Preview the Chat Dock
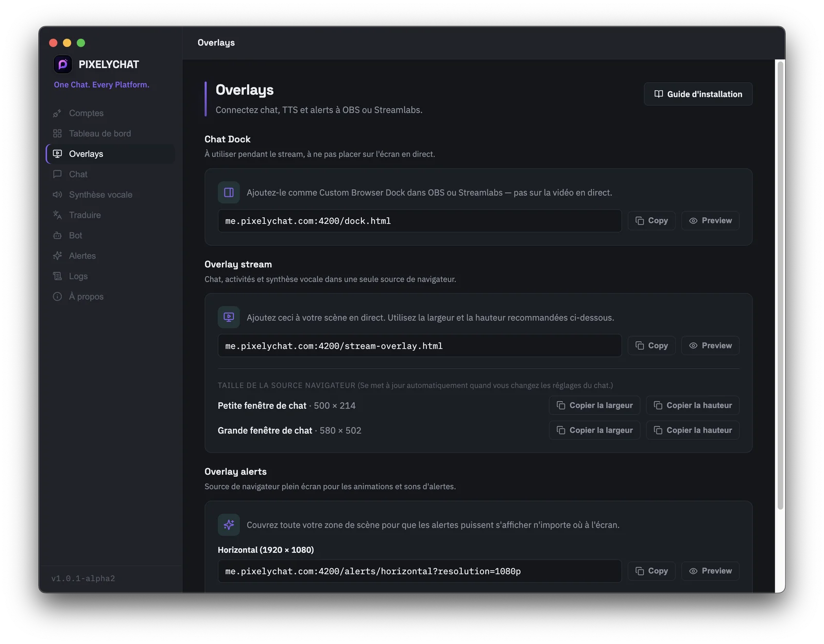This screenshot has width=824, height=644. point(710,220)
